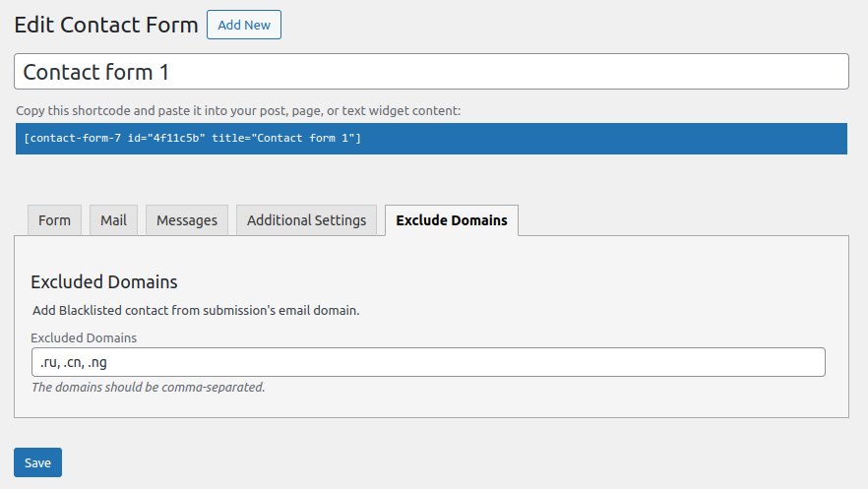Click the Add New button
Screen dimensions: 868x489
[244, 25]
